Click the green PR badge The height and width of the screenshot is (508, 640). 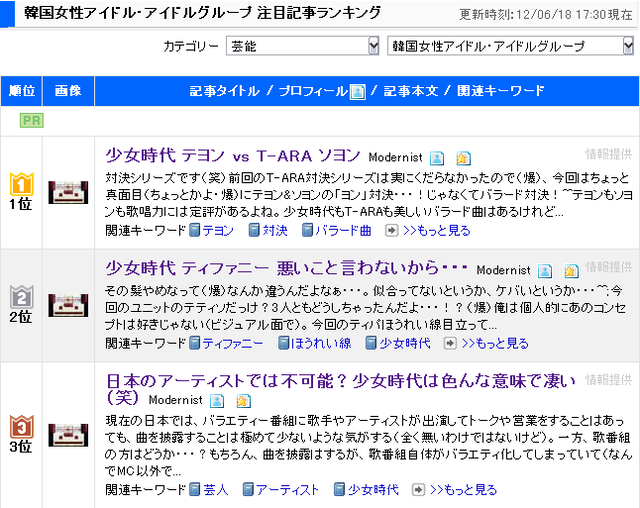coord(32,120)
